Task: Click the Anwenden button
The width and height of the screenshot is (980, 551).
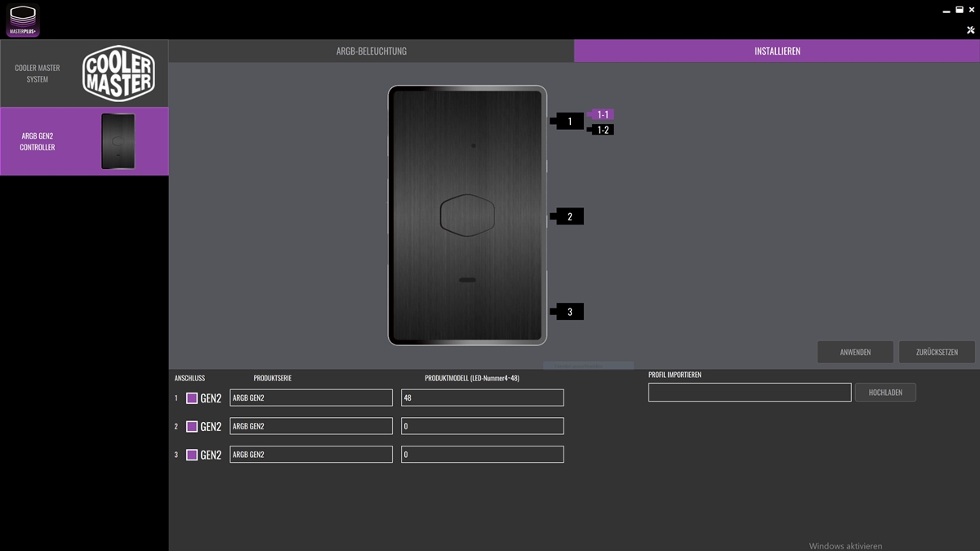Action: coord(855,352)
